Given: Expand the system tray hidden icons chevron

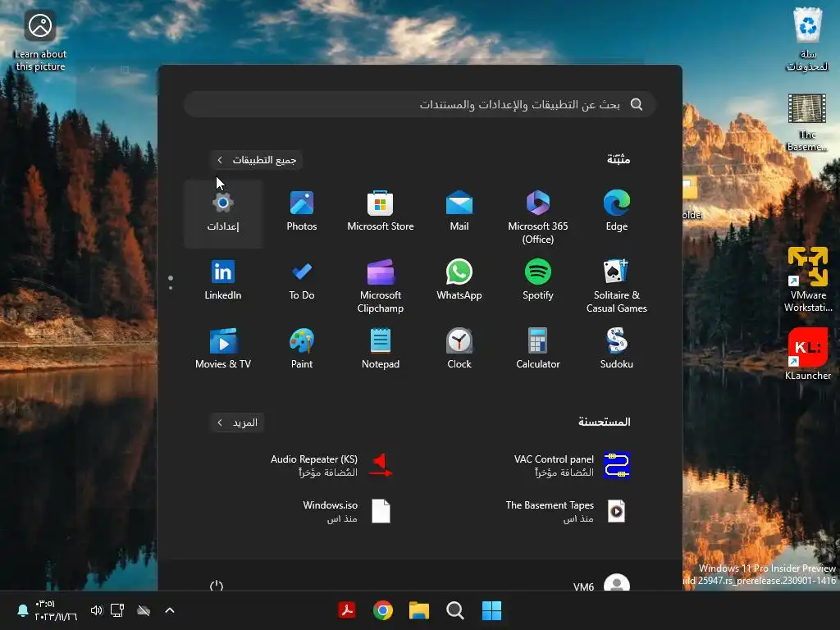Looking at the screenshot, I should tap(170, 610).
